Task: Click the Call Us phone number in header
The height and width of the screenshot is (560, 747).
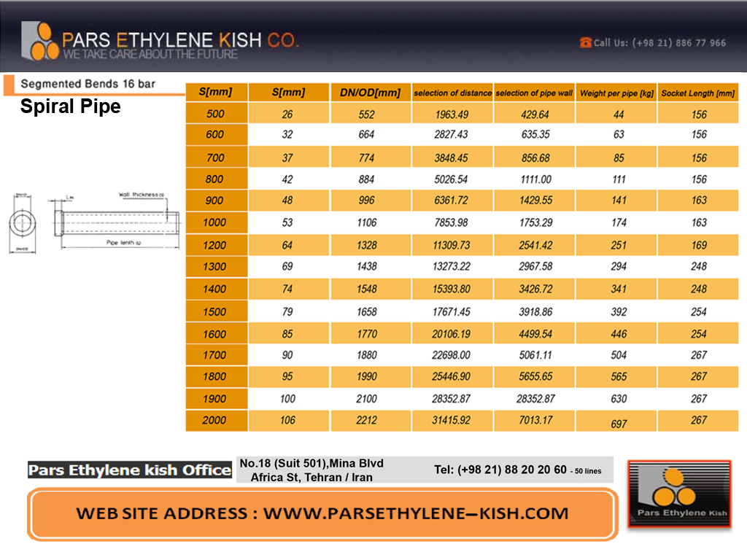Action: (679, 43)
